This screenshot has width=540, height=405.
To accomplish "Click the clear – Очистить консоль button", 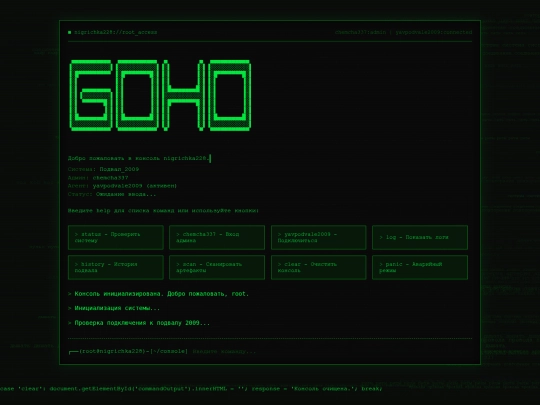I will (x=319, y=267).
